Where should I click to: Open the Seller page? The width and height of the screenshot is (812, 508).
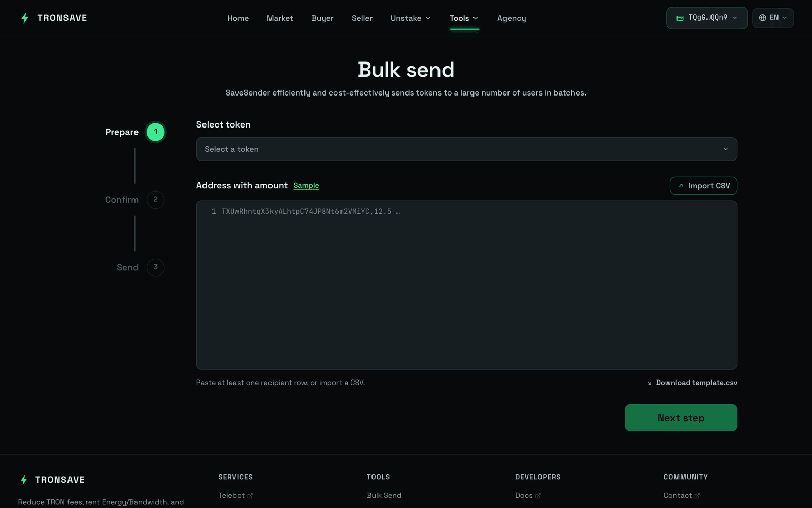point(362,18)
